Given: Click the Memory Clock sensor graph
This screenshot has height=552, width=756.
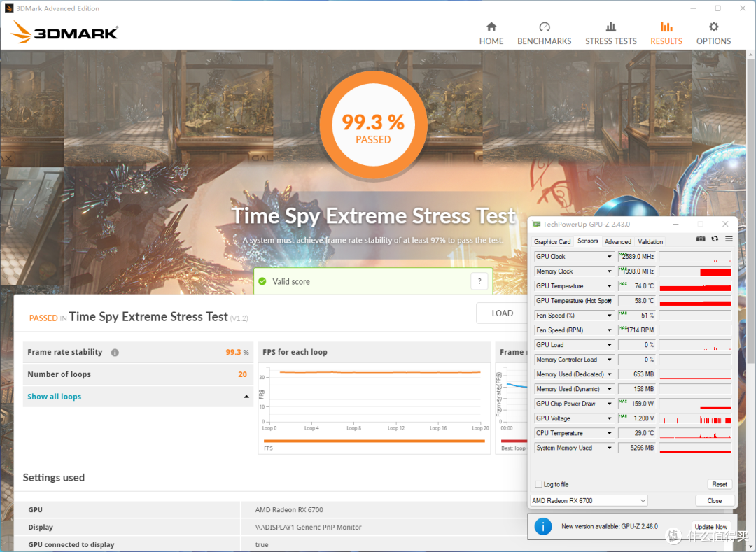Looking at the screenshot, I should point(695,271).
